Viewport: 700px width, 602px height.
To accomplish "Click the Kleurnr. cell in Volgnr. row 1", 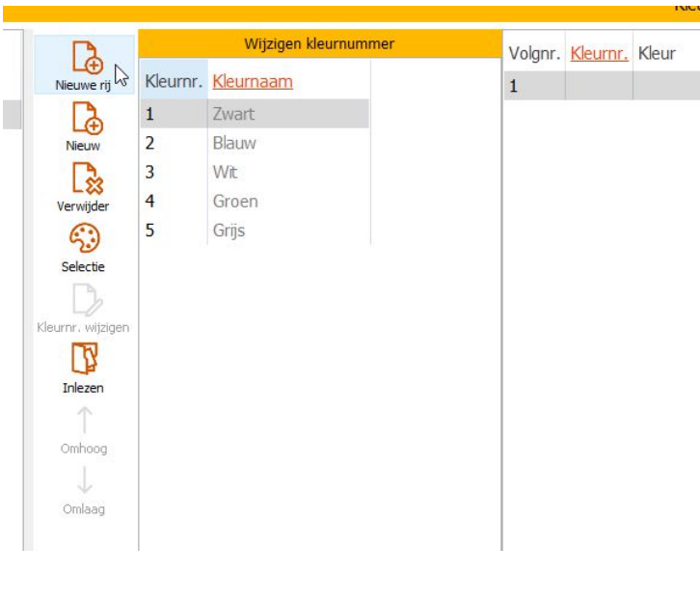I will point(599,86).
